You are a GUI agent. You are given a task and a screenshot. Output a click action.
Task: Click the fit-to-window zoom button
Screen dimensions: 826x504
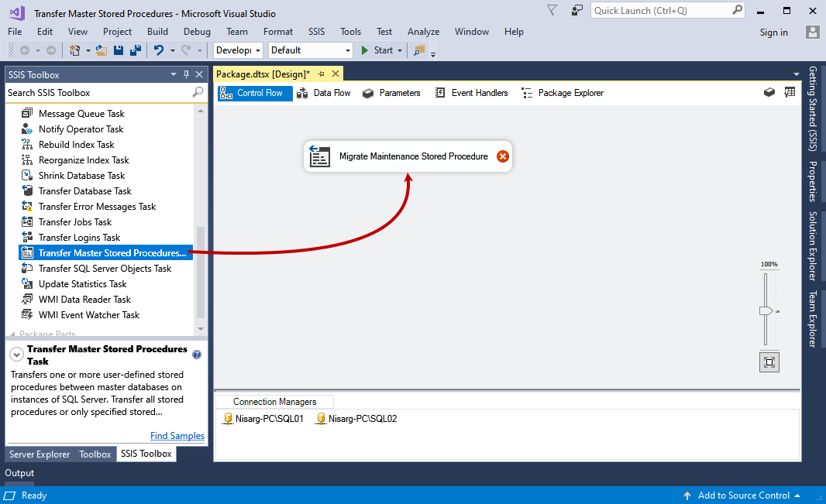pyautogui.click(x=769, y=362)
